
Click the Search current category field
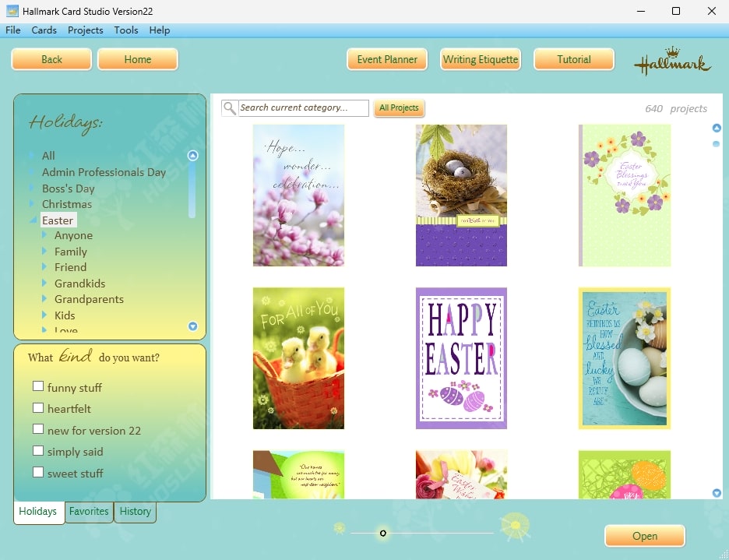click(x=304, y=108)
